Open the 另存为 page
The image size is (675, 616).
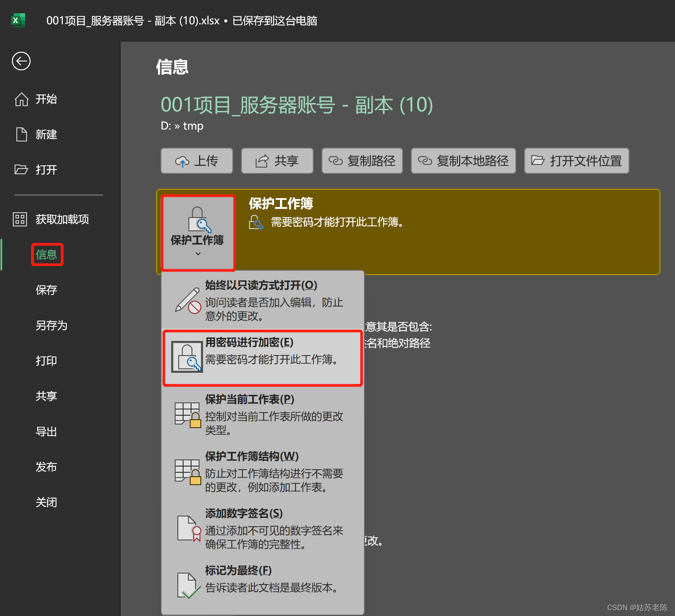(51, 325)
